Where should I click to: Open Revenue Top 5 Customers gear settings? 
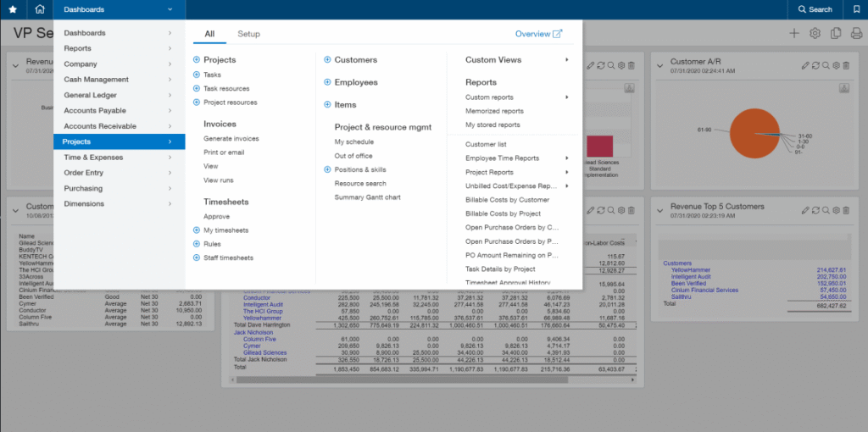tap(836, 210)
